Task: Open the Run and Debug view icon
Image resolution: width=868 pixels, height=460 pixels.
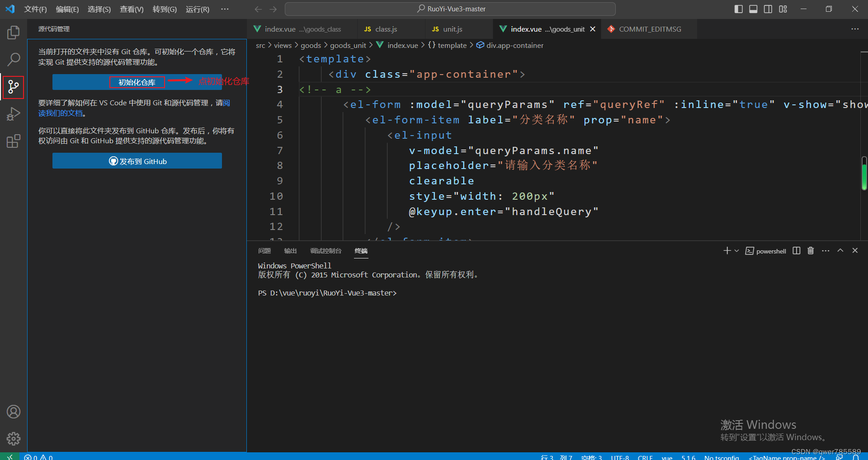Action: coord(14,114)
